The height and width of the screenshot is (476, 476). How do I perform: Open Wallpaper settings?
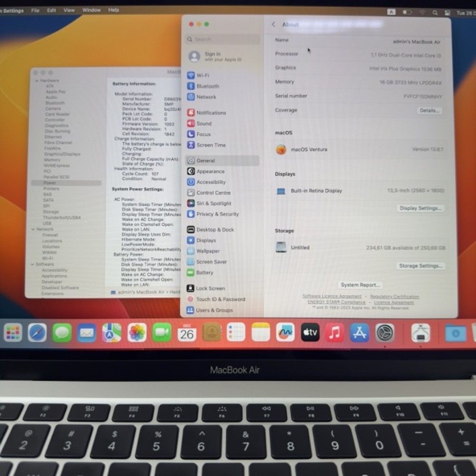(x=203, y=251)
